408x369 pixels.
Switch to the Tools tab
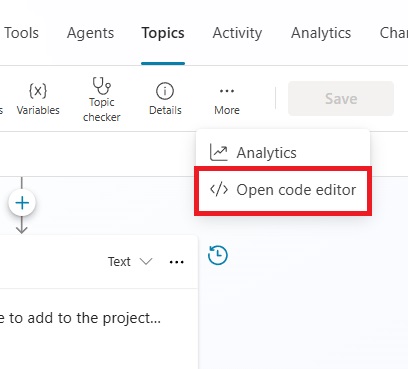[22, 33]
